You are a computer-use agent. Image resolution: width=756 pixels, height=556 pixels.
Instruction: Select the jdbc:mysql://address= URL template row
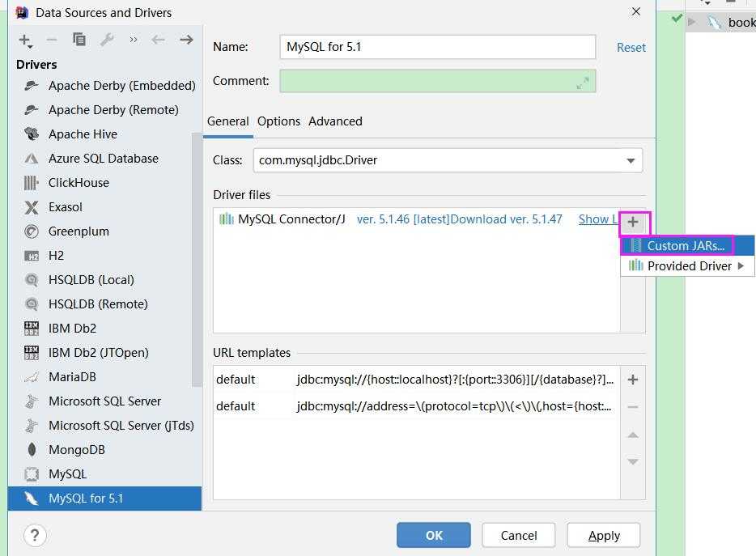coord(415,406)
